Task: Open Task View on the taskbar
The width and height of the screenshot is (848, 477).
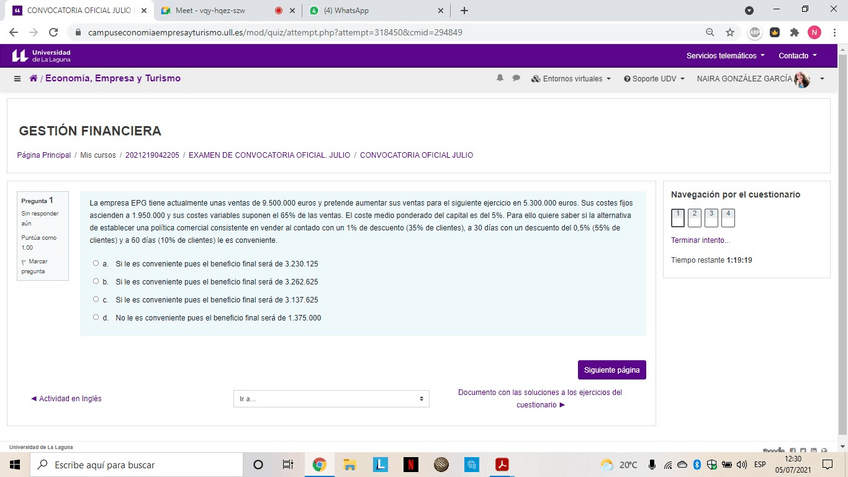Action: [288, 465]
